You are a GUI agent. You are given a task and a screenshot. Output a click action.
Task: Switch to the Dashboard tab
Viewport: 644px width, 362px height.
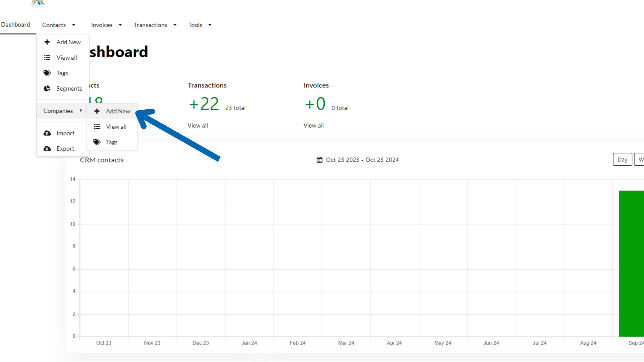(16, 25)
